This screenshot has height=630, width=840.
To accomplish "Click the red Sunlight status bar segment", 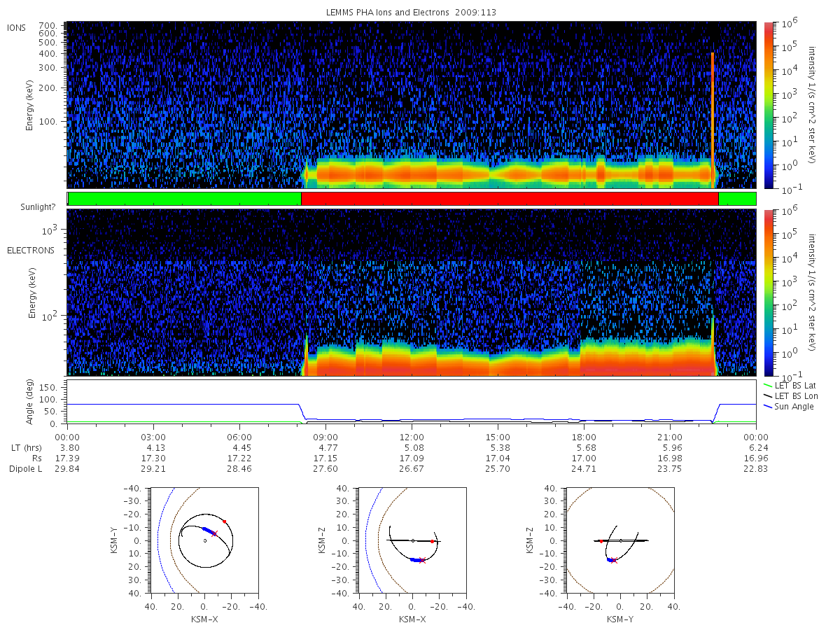I will tap(510, 199).
